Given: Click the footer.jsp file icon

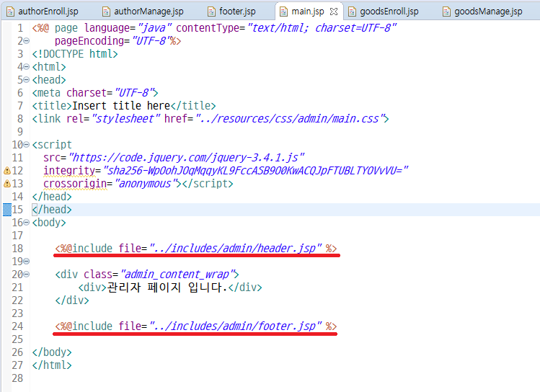Looking at the screenshot, I should (211, 12).
